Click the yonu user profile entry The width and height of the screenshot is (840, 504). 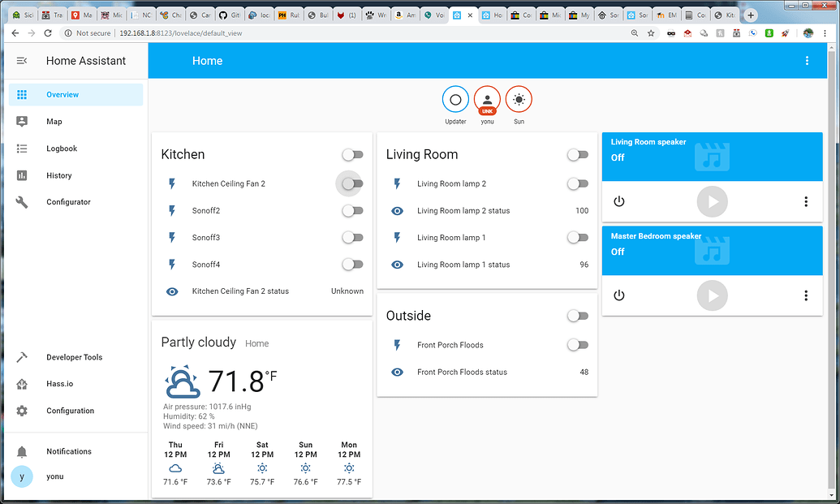click(x=23, y=476)
